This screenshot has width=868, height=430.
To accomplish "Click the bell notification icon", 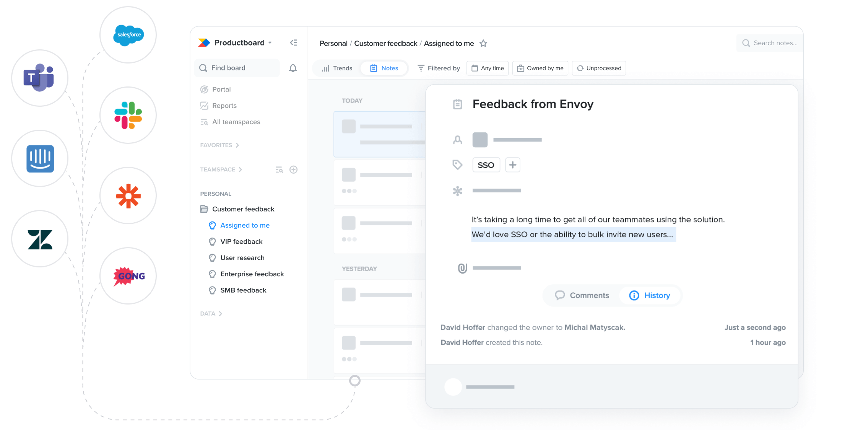I will 293,68.
